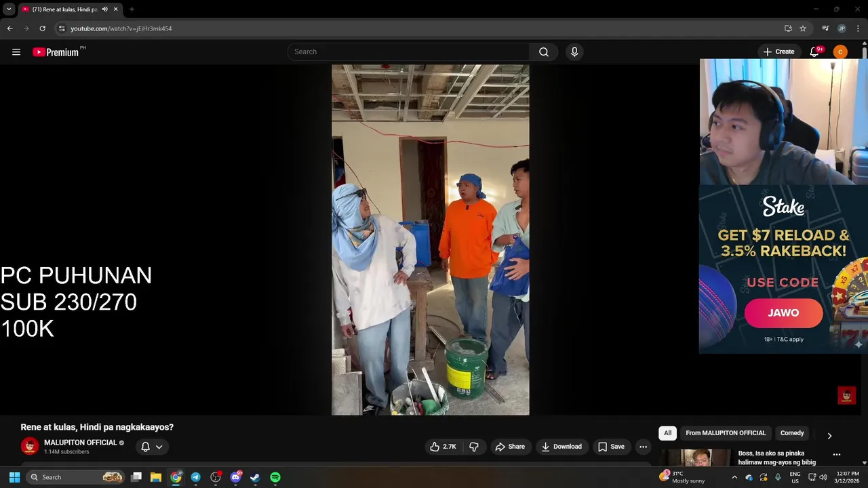This screenshot has height=488, width=868.
Task: Switch ENG US input language
Action: [795, 477]
